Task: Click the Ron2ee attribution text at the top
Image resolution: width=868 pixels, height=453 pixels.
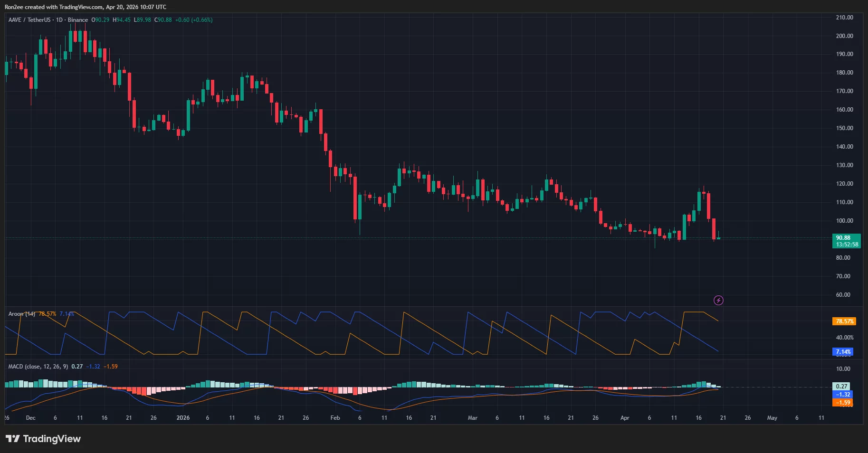Action: tap(85, 7)
